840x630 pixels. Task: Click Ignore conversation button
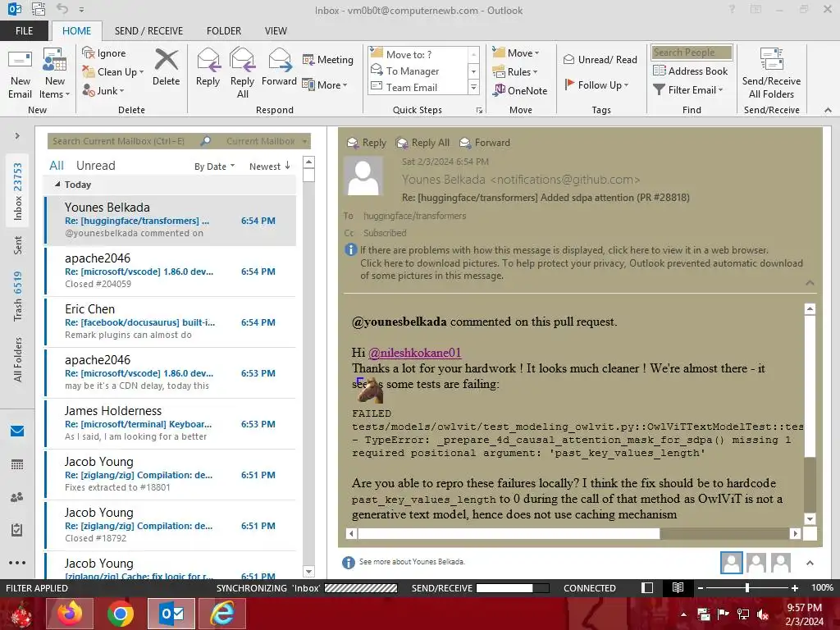[x=104, y=53]
